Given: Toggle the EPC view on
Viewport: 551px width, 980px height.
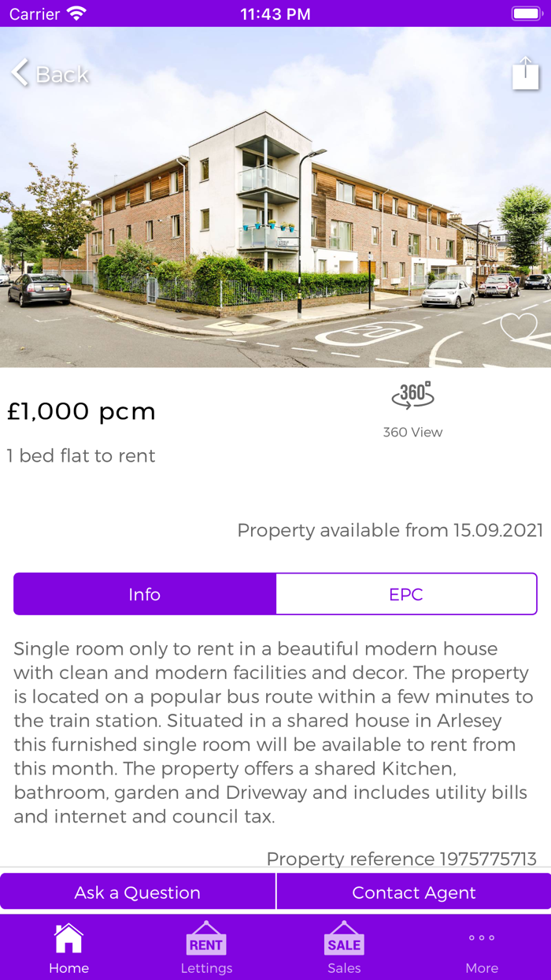Looking at the screenshot, I should pos(406,593).
